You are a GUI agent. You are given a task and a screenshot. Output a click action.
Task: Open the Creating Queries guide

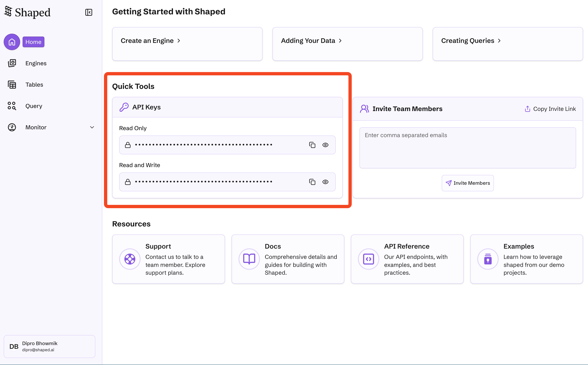[471, 41]
